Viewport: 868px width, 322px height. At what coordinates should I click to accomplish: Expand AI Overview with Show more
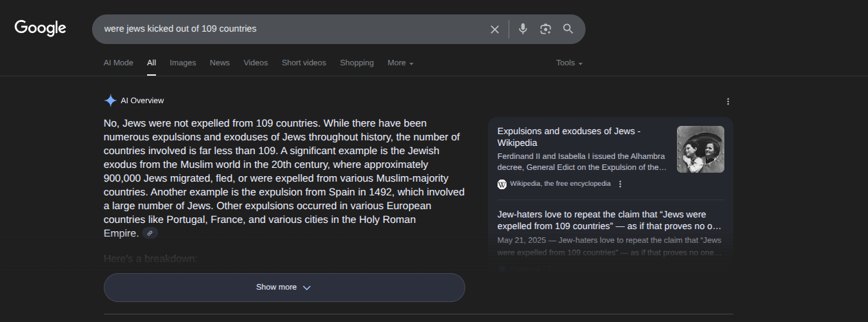tap(284, 288)
